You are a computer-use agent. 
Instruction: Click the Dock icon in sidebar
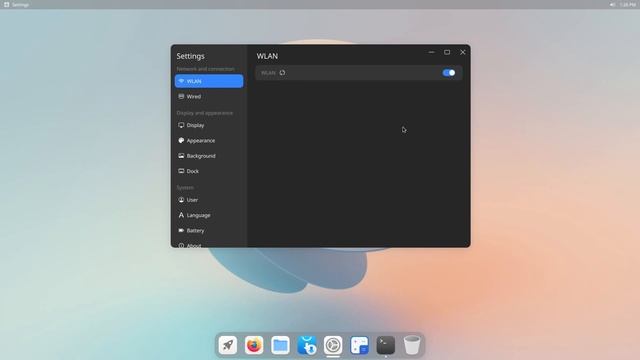point(181,171)
